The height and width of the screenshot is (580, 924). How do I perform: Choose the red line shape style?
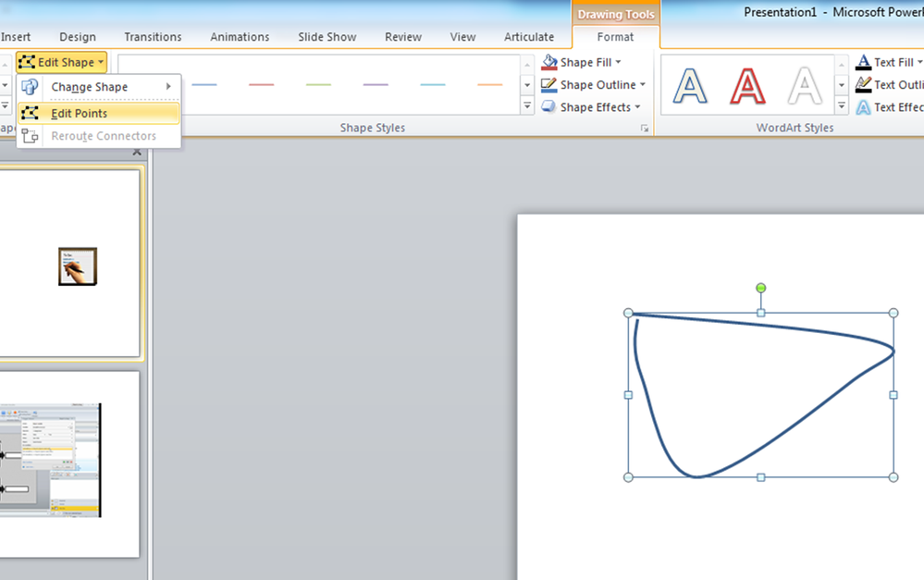[262, 85]
